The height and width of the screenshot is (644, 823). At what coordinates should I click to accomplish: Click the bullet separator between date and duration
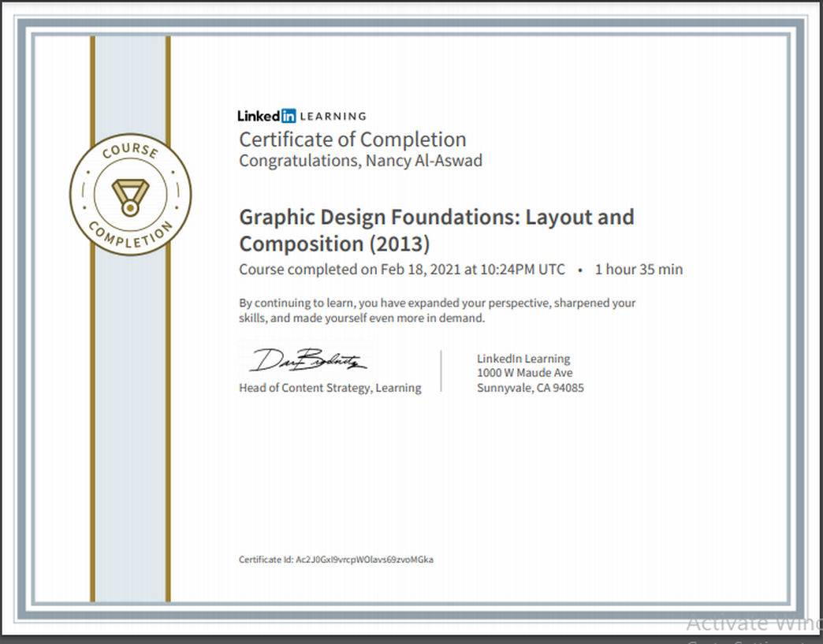tap(581, 269)
